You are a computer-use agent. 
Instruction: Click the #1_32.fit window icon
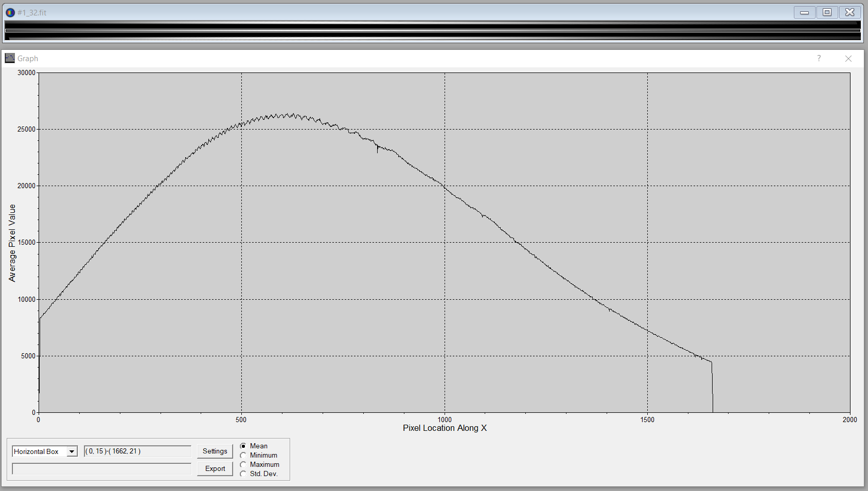click(x=10, y=12)
